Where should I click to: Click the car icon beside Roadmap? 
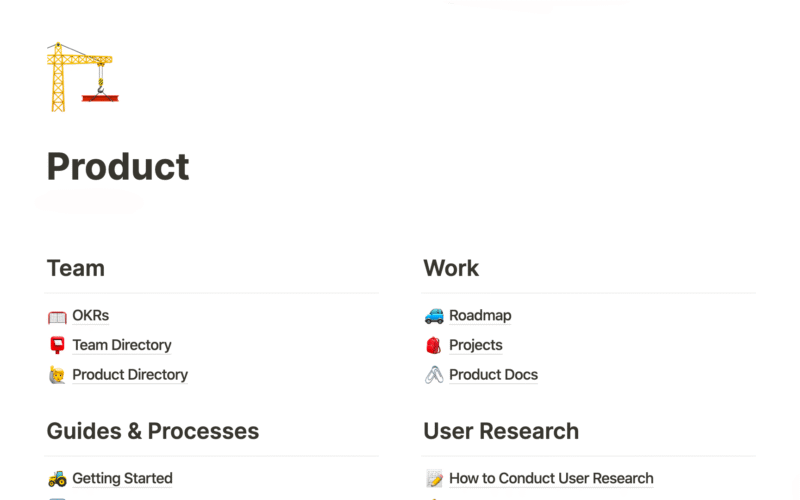(434, 316)
